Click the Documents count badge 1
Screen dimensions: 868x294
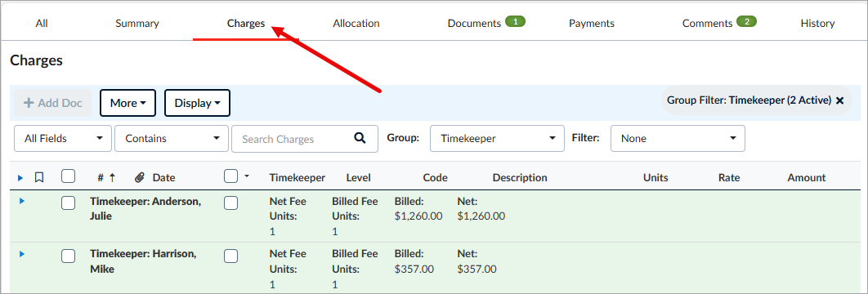click(516, 21)
